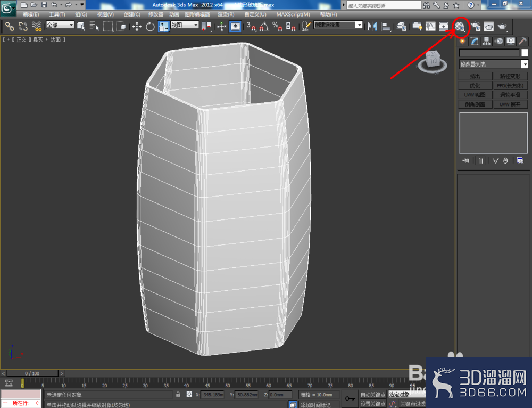The image size is (532, 408).
Task: Open the Manage Layers dialog
Action: (x=402, y=26)
